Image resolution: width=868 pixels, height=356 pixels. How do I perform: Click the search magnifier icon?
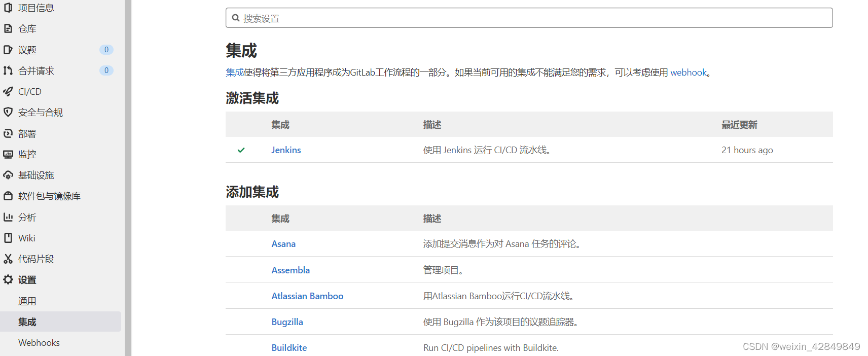[x=236, y=18]
